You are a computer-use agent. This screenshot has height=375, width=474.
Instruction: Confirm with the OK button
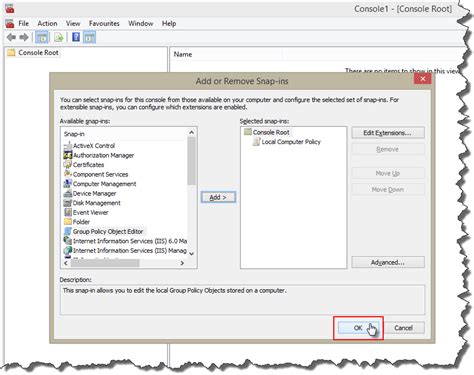coord(358,328)
